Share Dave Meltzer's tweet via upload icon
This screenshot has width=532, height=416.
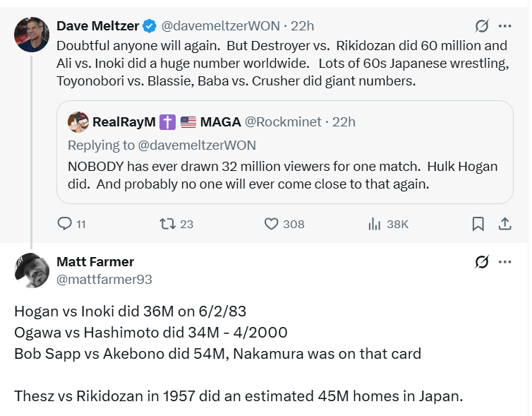pos(505,224)
